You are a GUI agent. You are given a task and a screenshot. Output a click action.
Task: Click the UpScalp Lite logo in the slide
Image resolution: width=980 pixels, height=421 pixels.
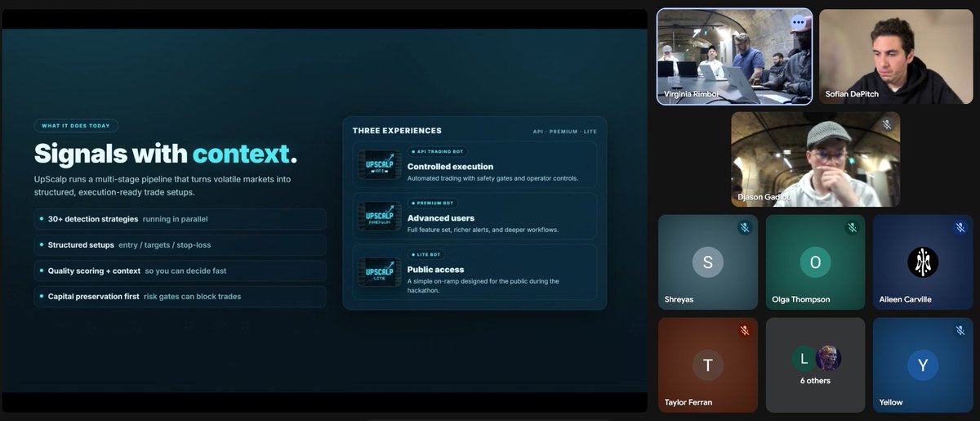(379, 272)
